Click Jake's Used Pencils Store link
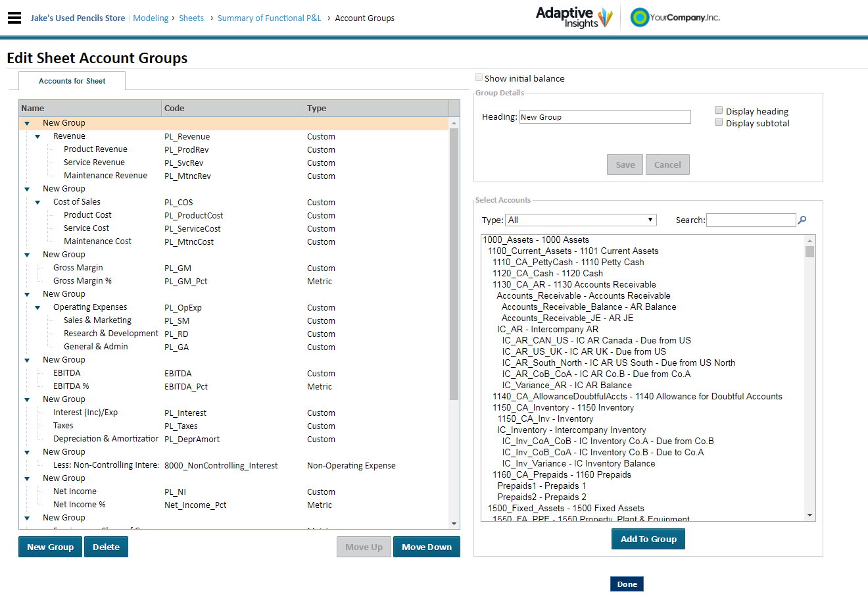 pos(78,18)
